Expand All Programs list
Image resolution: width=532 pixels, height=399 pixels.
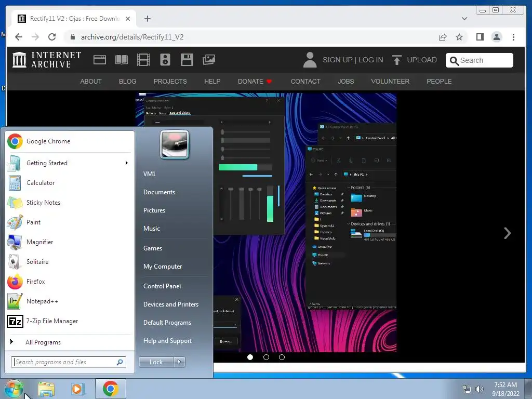tap(70, 342)
